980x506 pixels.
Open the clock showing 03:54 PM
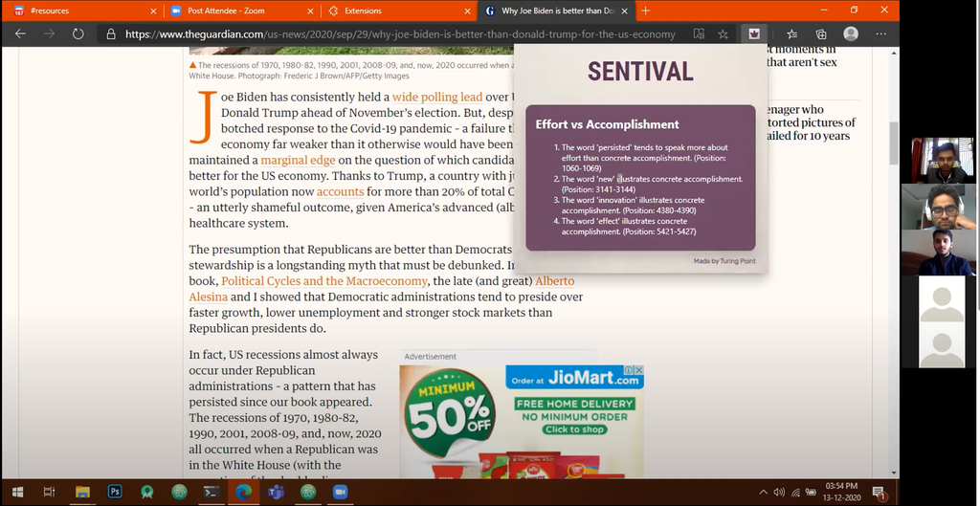(x=842, y=492)
